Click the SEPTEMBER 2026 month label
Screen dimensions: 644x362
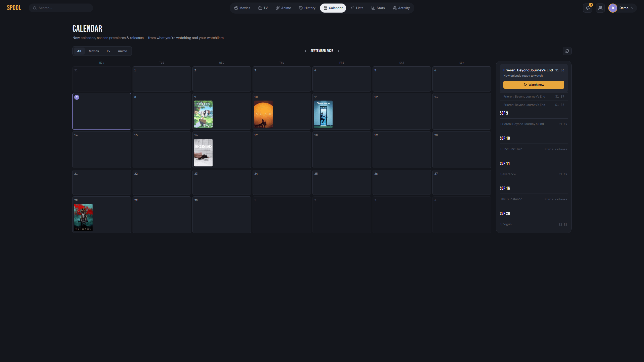[322, 51]
